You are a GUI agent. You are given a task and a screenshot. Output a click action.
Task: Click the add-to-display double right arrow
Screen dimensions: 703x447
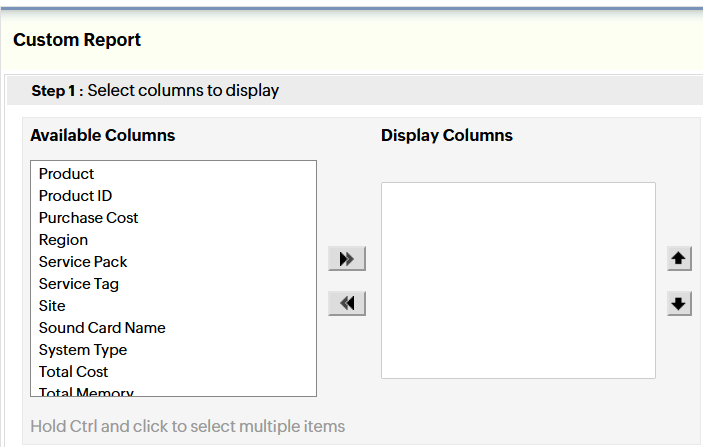[x=347, y=259]
